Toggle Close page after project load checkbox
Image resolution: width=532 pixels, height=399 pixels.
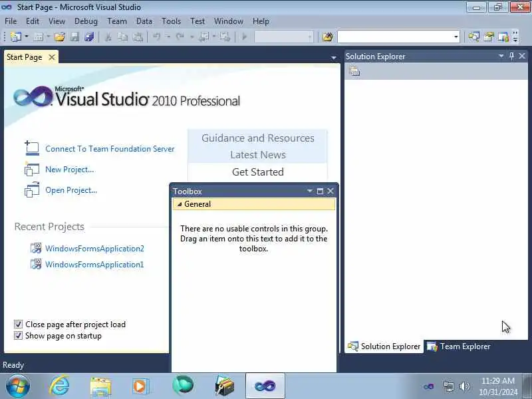coord(18,325)
